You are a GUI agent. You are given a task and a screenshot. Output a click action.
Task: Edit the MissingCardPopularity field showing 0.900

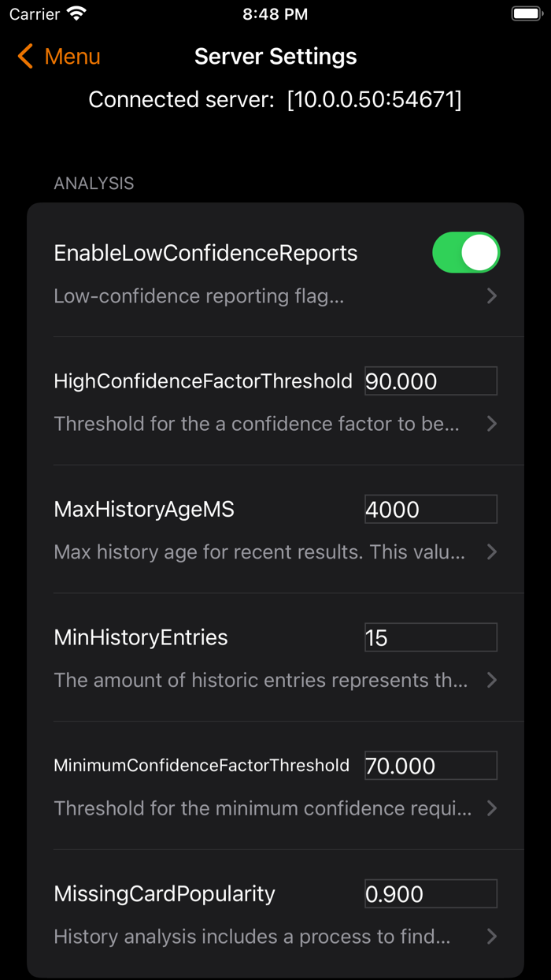pyautogui.click(x=431, y=894)
